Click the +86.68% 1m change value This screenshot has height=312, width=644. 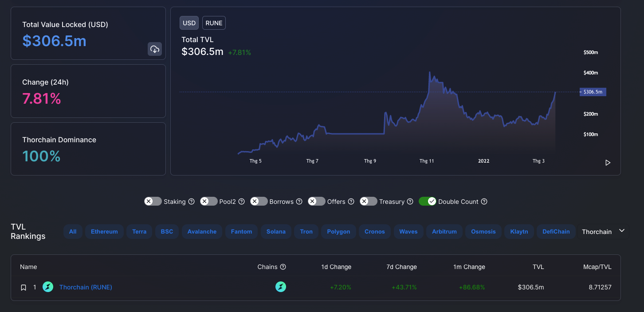click(x=472, y=287)
